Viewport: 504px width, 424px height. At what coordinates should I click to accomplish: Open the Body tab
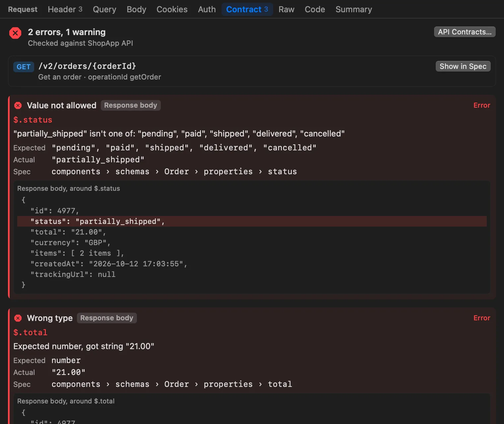(136, 9)
